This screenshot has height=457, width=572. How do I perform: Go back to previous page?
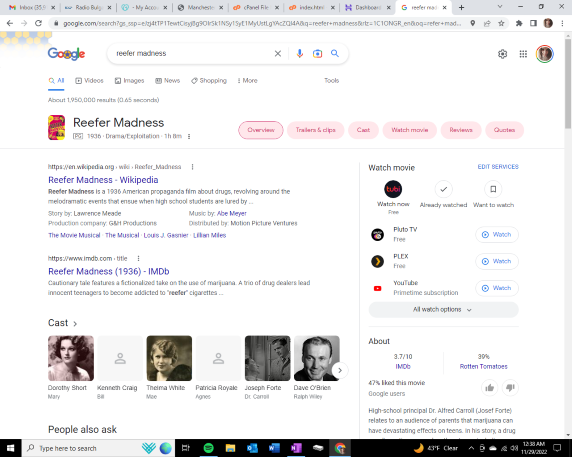pyautogui.click(x=10, y=23)
